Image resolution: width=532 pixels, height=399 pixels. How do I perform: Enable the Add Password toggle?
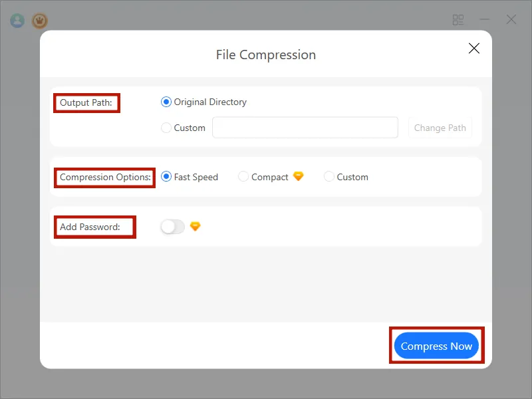[172, 226]
